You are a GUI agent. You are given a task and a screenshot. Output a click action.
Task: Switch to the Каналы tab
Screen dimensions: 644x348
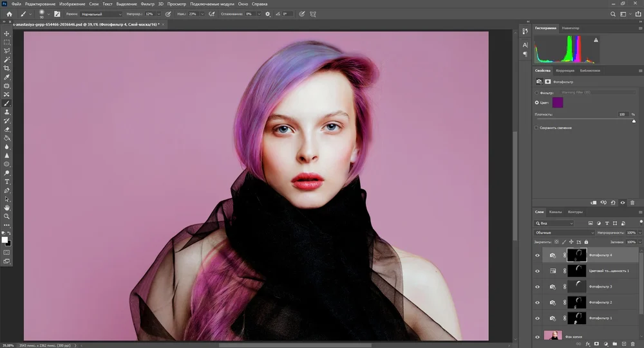(555, 212)
